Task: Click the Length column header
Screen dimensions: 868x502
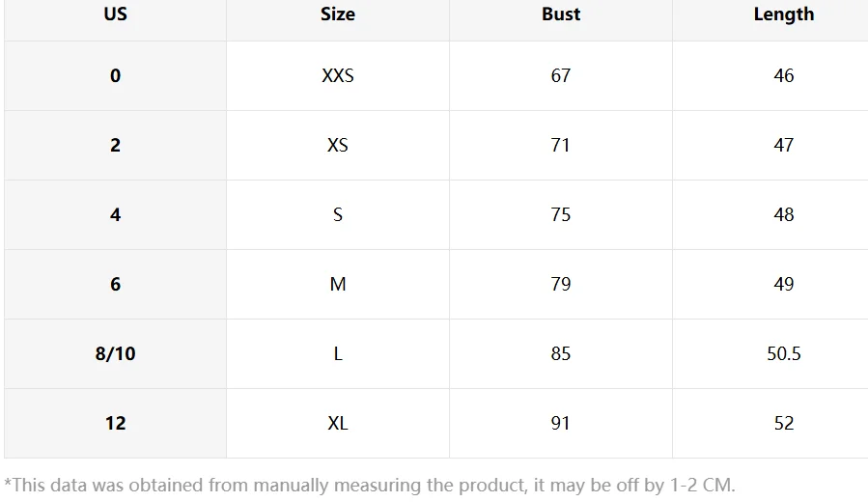Action: (x=784, y=14)
